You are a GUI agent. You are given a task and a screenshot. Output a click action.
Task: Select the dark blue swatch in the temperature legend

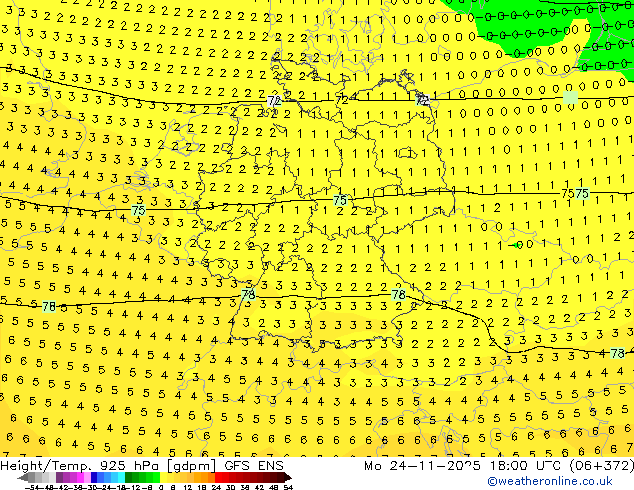[x=94, y=477]
